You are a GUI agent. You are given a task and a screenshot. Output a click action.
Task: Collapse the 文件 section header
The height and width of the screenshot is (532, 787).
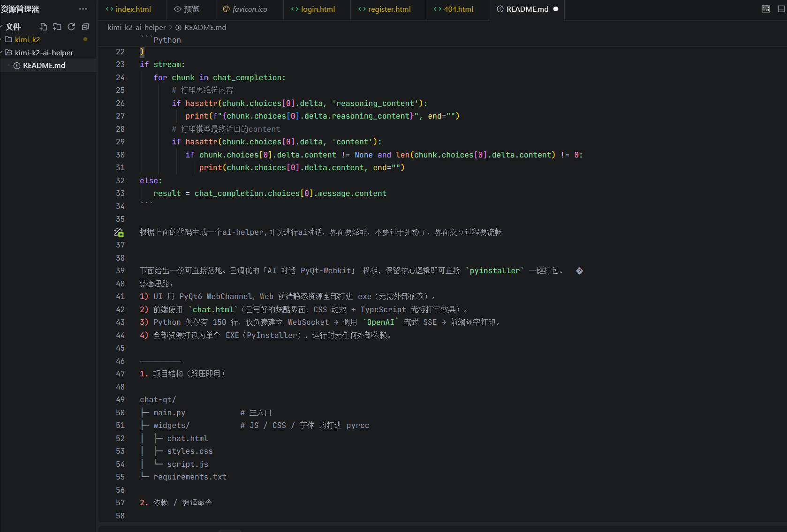click(13, 27)
